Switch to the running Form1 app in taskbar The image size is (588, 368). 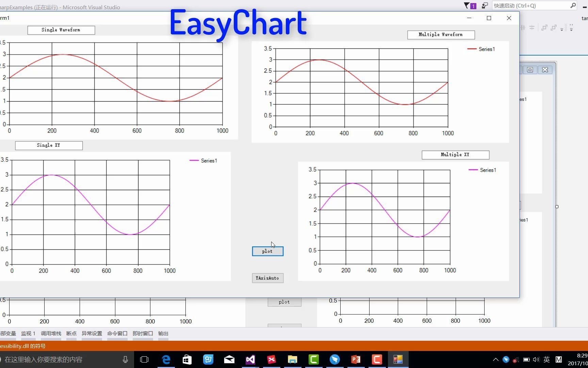[x=398, y=359]
